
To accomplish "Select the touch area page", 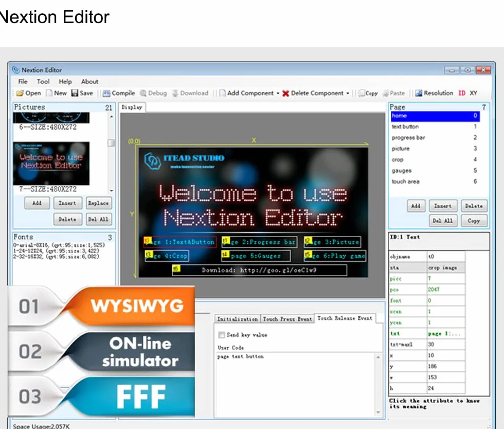I will [435, 182].
